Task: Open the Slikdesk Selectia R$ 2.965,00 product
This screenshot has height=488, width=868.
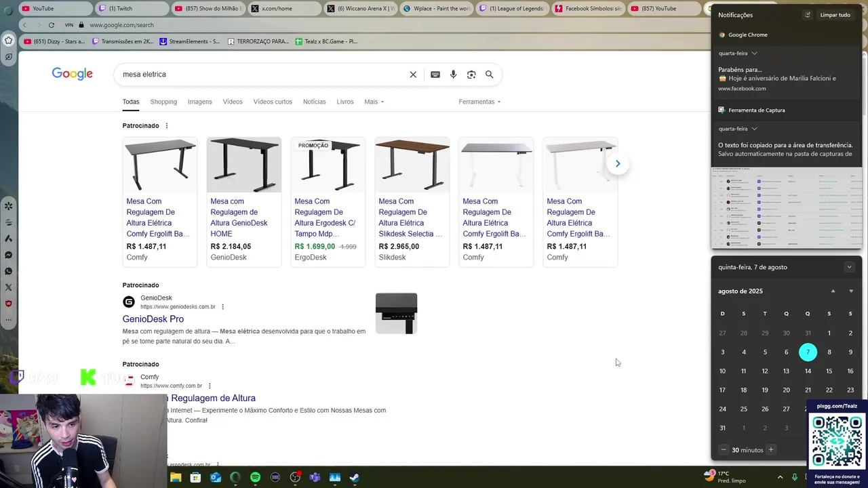Action: pyautogui.click(x=412, y=202)
